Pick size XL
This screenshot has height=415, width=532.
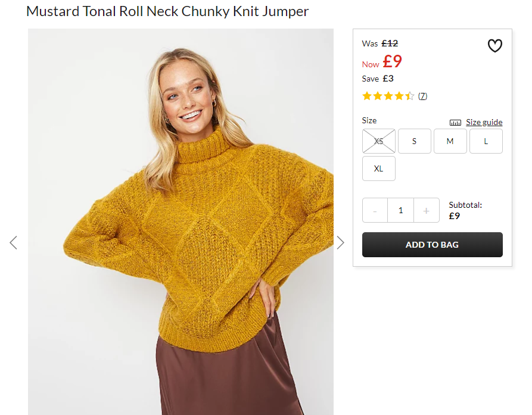pos(379,169)
